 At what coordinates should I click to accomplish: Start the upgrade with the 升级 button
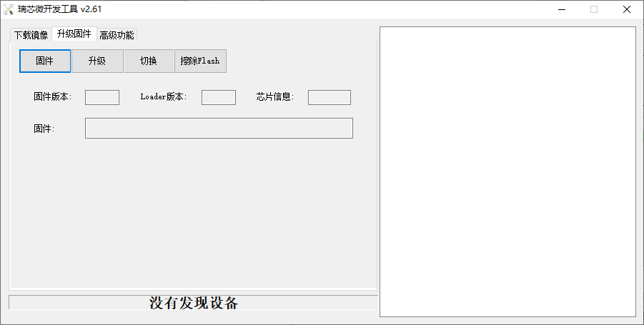click(x=97, y=61)
